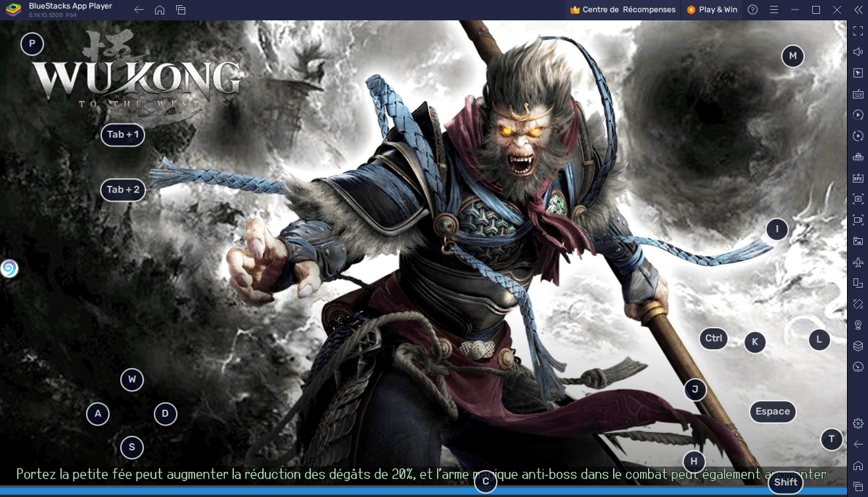Click the sidebar back arrow icon
The width and height of the screenshot is (868, 497).
(857, 444)
